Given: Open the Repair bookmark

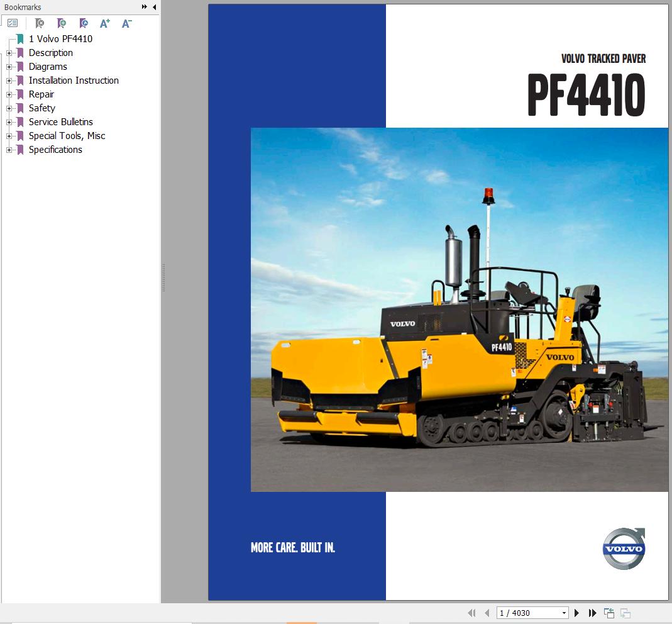Looking at the screenshot, I should click(41, 94).
